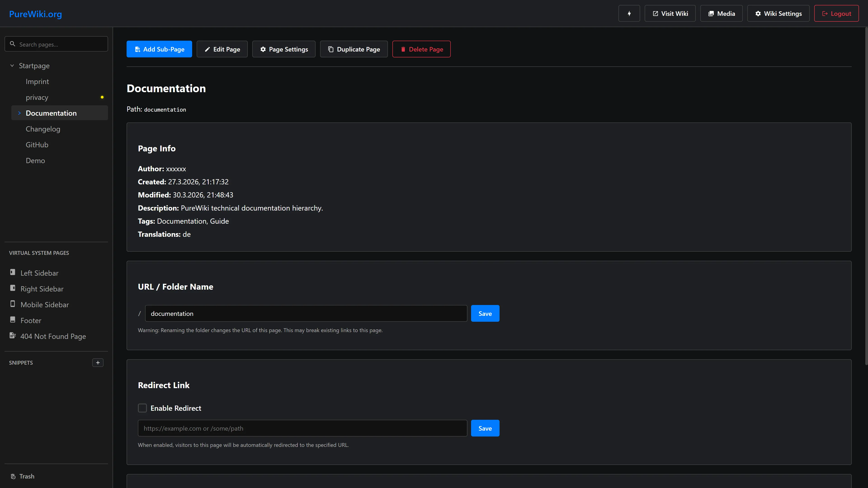The height and width of the screenshot is (488, 868).
Task: Open the Trash link
Action: pyautogui.click(x=23, y=476)
